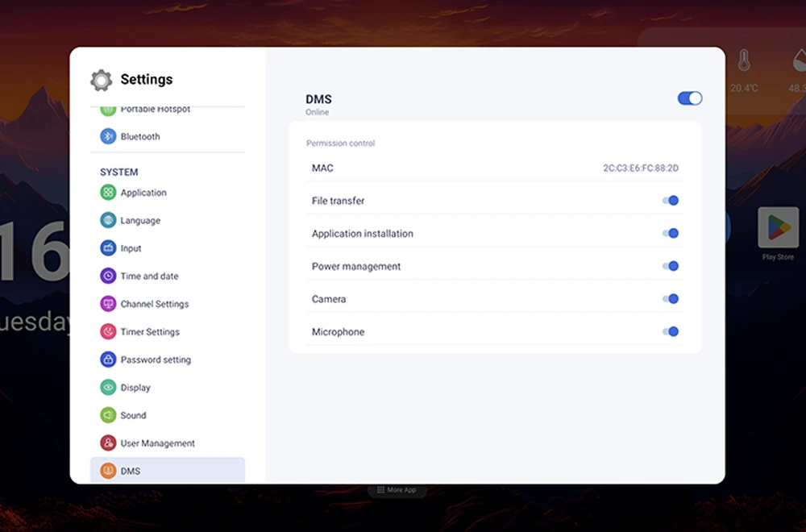The image size is (806, 532).
Task: Open the Sound label in sidebar
Action: pyautogui.click(x=134, y=415)
